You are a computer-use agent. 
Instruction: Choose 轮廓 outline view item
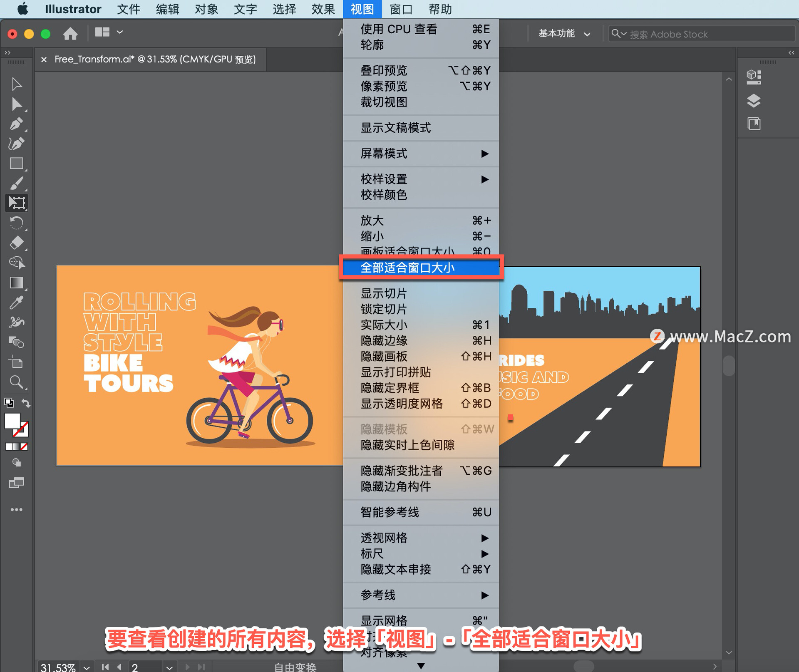coord(421,45)
